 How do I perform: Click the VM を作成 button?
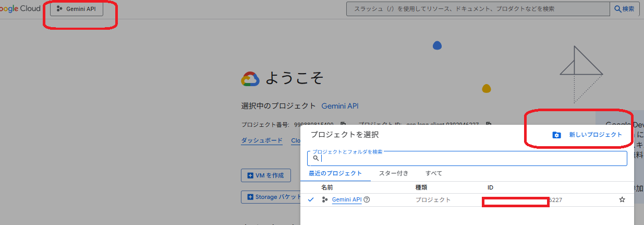pyautogui.click(x=266, y=176)
